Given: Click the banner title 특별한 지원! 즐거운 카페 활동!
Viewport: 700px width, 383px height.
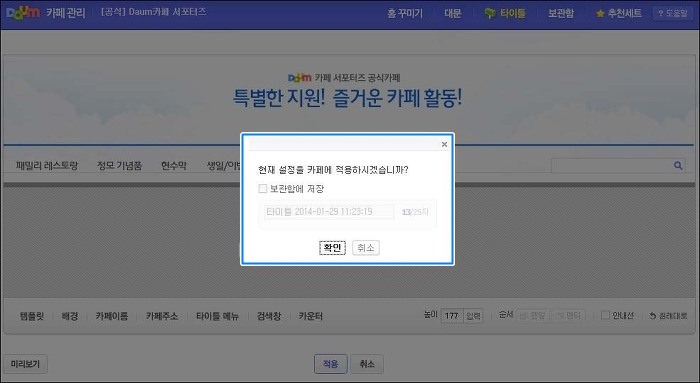Looking at the screenshot, I should [x=347, y=98].
